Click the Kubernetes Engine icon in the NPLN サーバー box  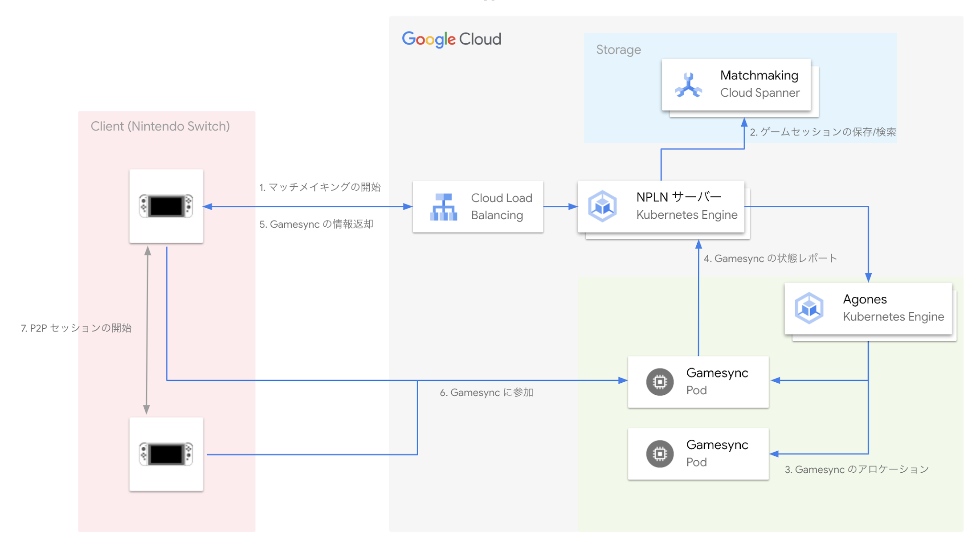click(x=602, y=206)
